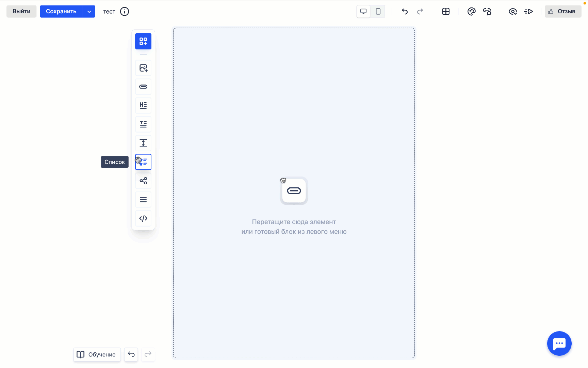Click the Выйти exit button
The height and width of the screenshot is (368, 588).
(21, 11)
